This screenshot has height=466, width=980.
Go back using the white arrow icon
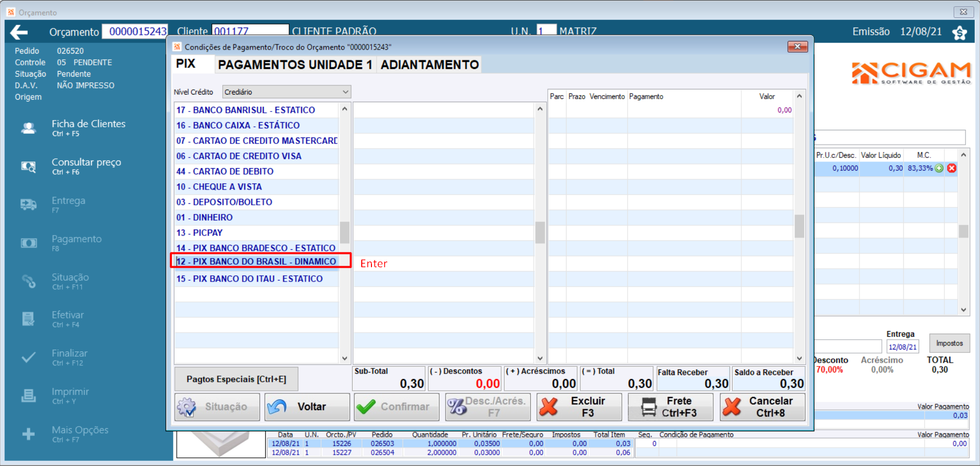pos(19,32)
